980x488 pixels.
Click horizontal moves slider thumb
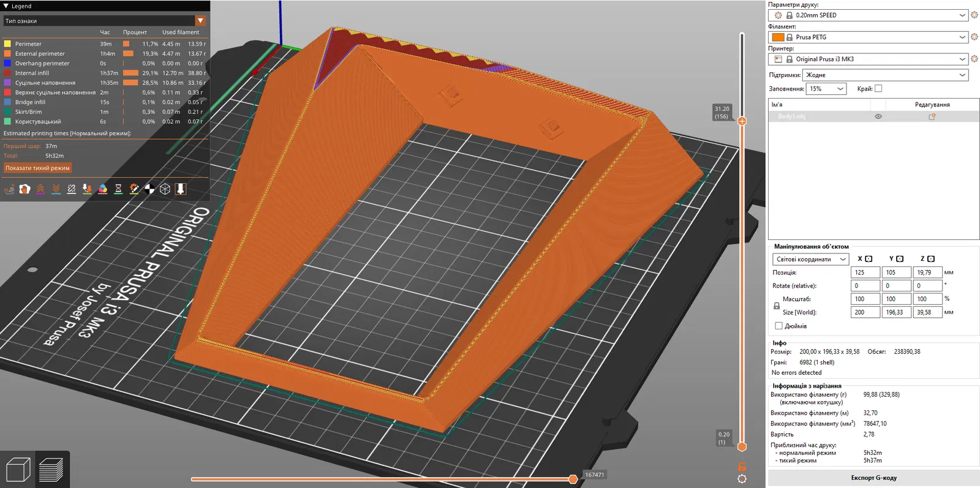click(573, 479)
